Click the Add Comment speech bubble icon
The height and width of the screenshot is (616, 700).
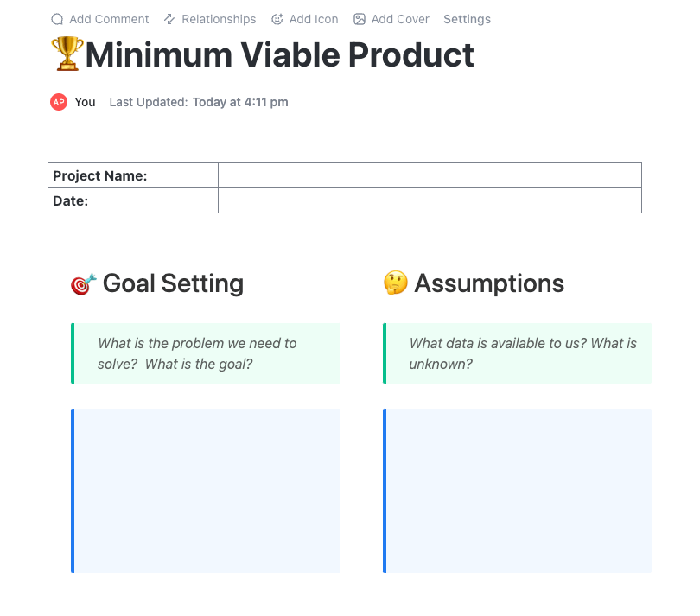(x=57, y=19)
